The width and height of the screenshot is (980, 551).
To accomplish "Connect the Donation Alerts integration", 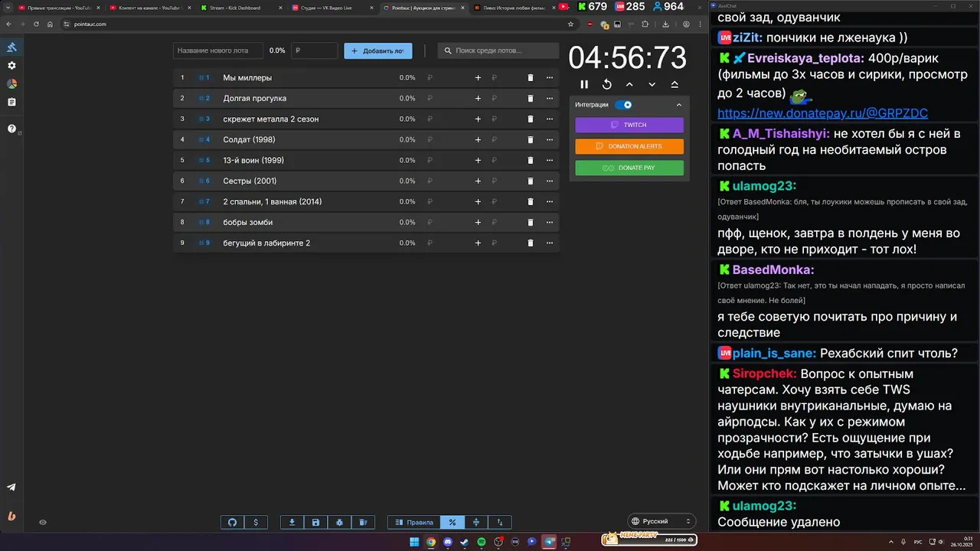I will pyautogui.click(x=629, y=146).
